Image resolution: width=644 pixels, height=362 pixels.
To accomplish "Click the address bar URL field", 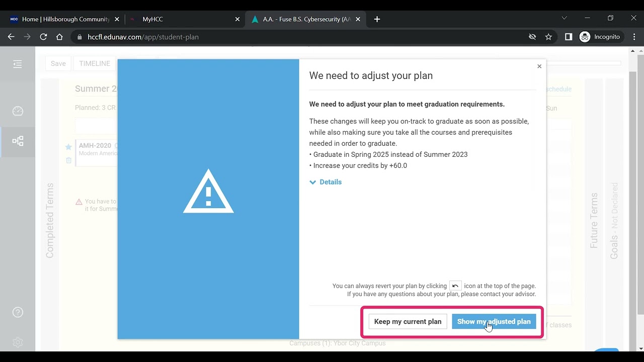I will point(302,37).
